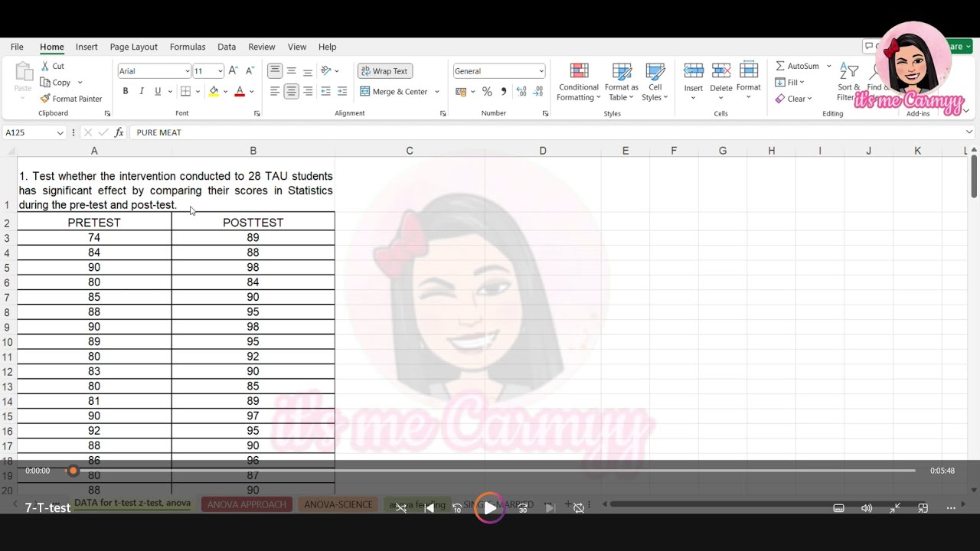Open the font size dropdown
The image size is (980, 551).
click(220, 71)
